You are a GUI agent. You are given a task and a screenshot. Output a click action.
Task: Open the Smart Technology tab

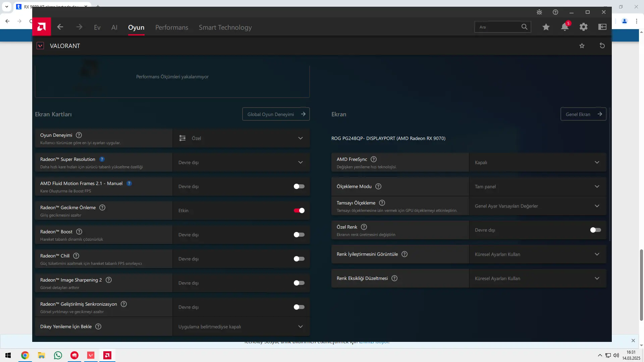(x=225, y=27)
